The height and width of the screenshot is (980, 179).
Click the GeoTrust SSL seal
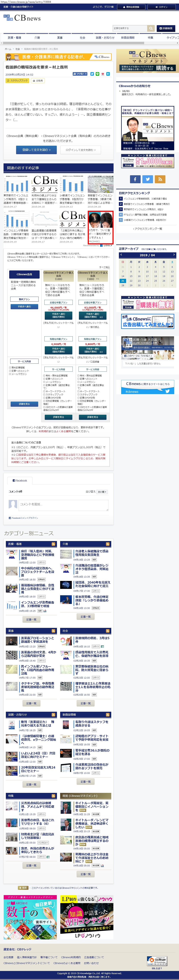(157, 961)
